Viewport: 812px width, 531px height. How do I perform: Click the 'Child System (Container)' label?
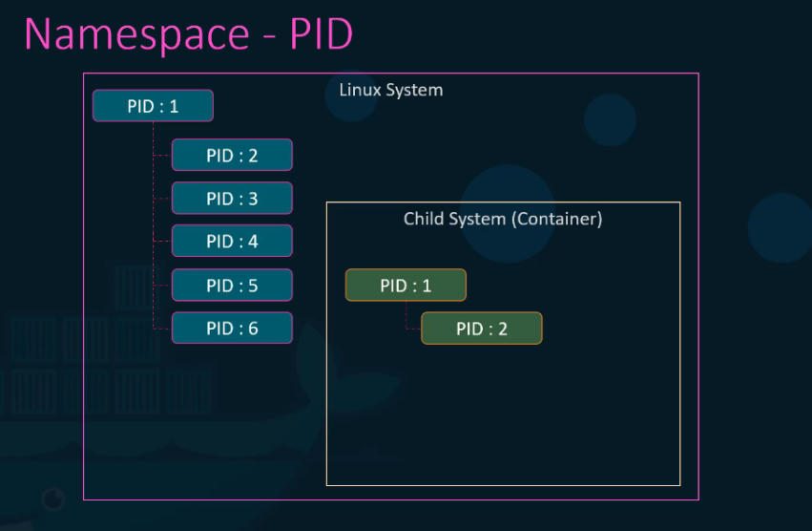pyautogui.click(x=503, y=219)
